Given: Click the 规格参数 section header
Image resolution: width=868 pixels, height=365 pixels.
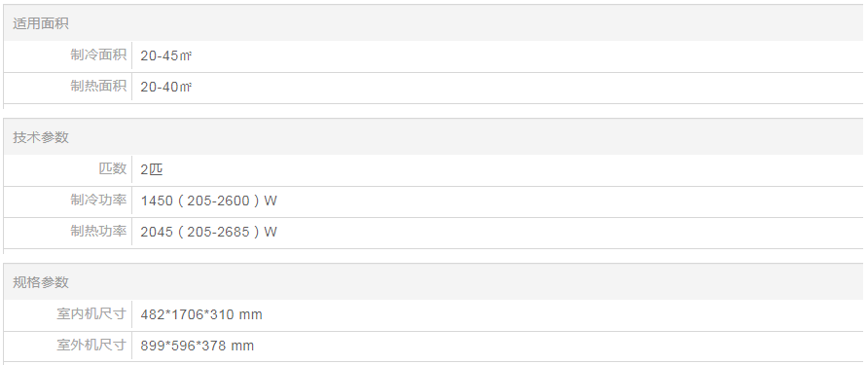Looking at the screenshot, I should click(x=41, y=282).
